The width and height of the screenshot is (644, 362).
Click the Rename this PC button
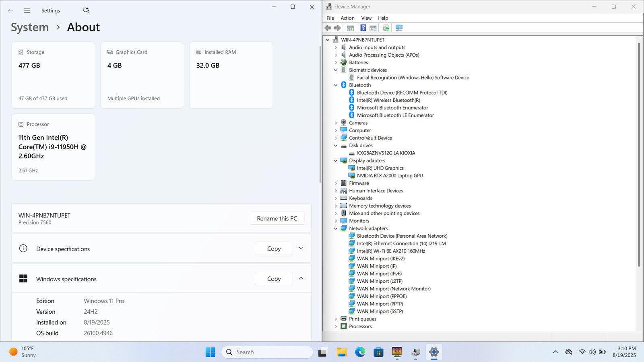click(x=277, y=218)
